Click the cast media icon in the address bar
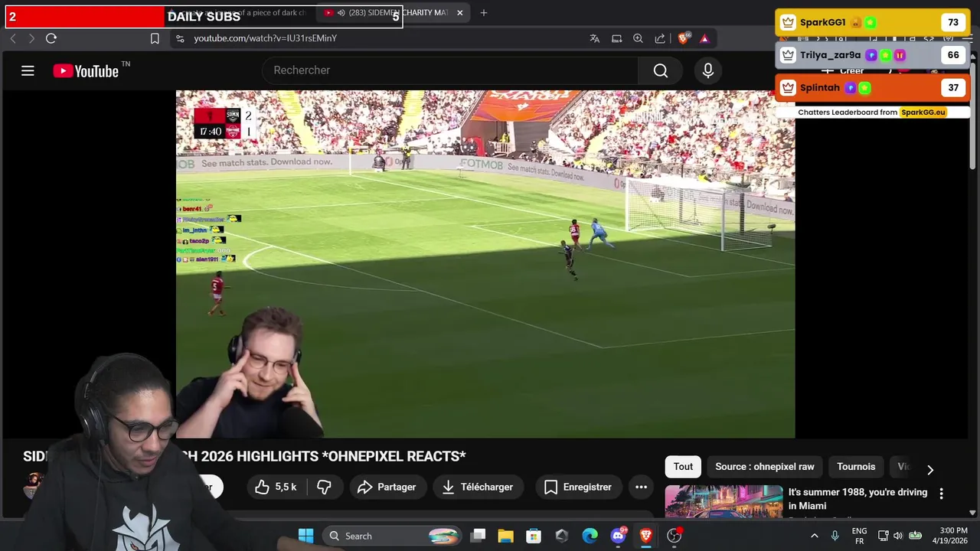Screen dimensions: 980x551 tap(616, 38)
